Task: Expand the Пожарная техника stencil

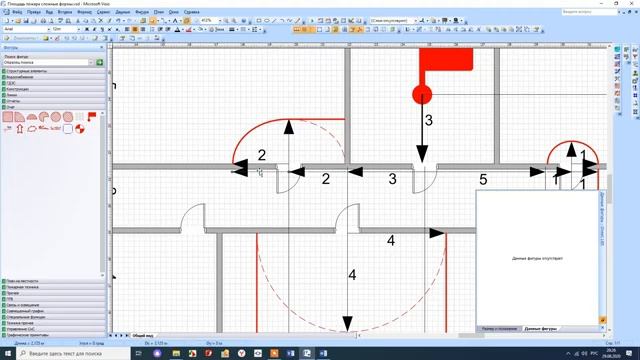Action: [53, 287]
